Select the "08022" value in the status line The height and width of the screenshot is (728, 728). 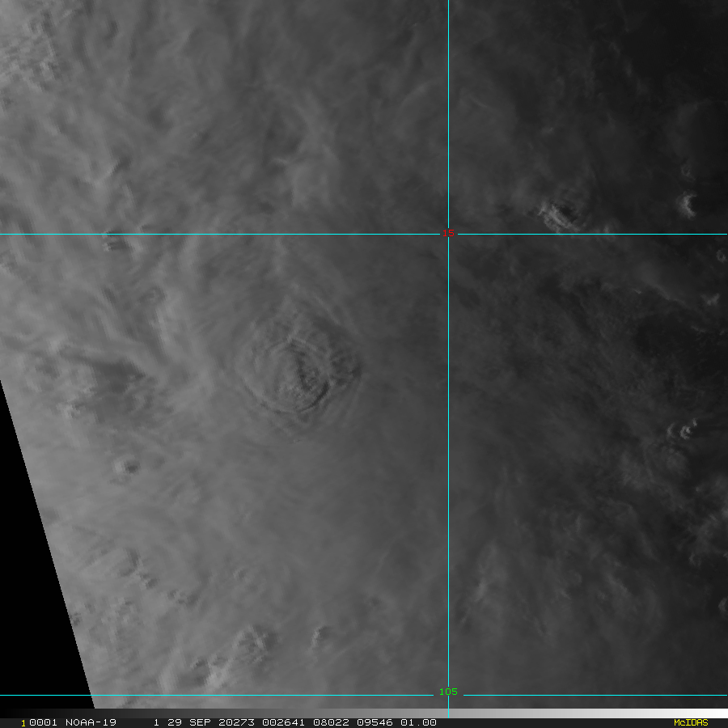pos(331,722)
